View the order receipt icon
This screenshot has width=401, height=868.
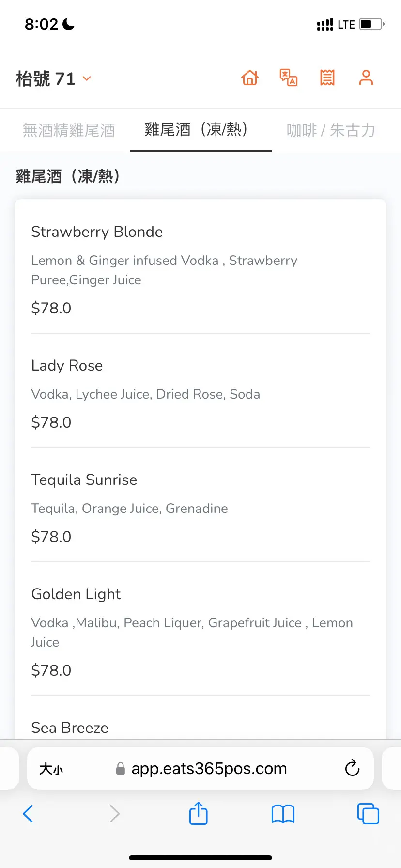pos(327,77)
